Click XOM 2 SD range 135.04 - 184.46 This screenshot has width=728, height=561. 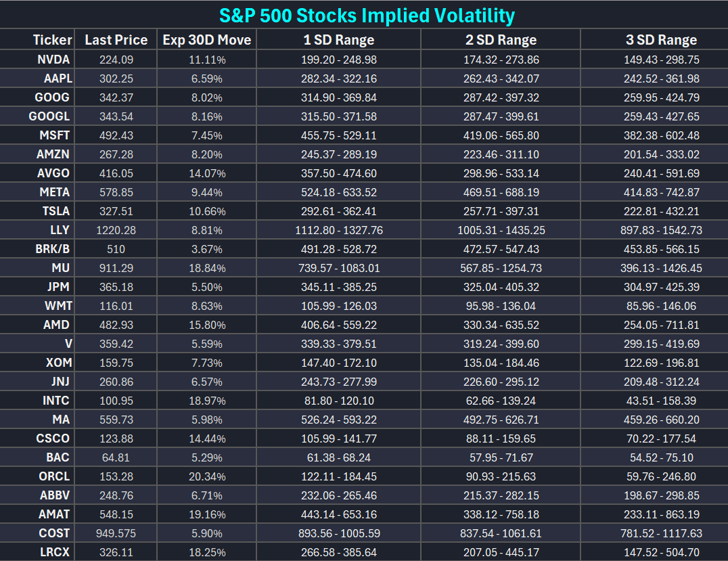[501, 362]
